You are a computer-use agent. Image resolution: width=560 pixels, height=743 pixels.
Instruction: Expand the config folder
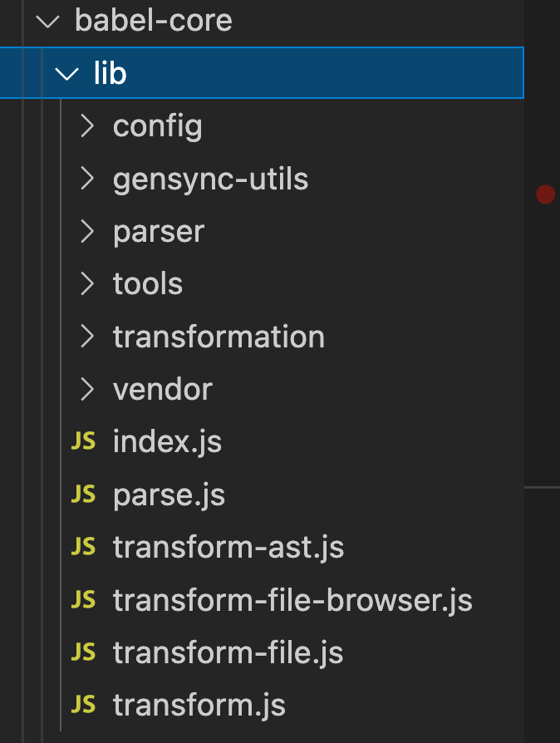click(157, 126)
